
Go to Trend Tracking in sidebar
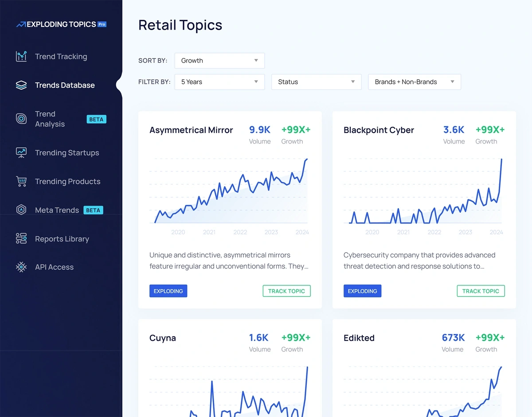tap(61, 56)
